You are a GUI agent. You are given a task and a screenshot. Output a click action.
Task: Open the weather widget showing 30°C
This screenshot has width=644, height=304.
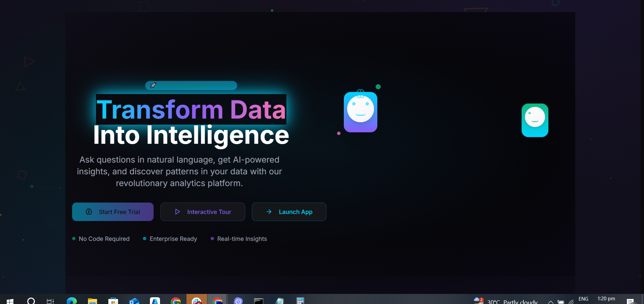[506, 301]
